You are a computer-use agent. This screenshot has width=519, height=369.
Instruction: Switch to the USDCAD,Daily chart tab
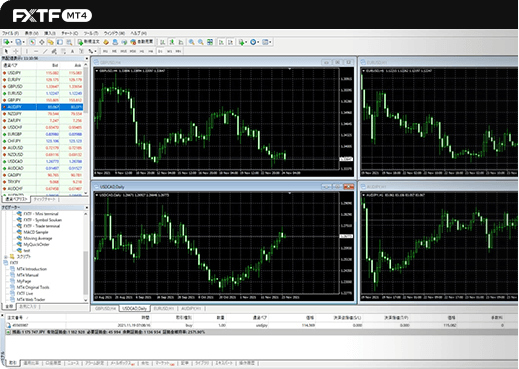pyautogui.click(x=134, y=309)
